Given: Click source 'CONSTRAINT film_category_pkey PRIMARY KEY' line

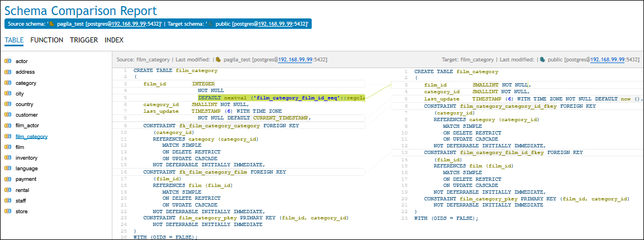Looking at the screenshot, I should (x=246, y=218).
